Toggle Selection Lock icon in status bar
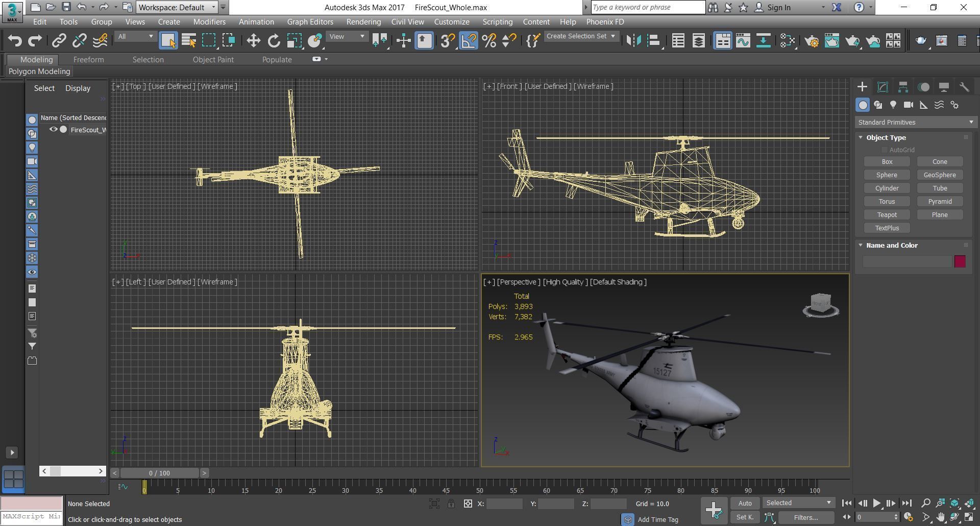Viewport: 980px width, 526px height. pyautogui.click(x=451, y=504)
